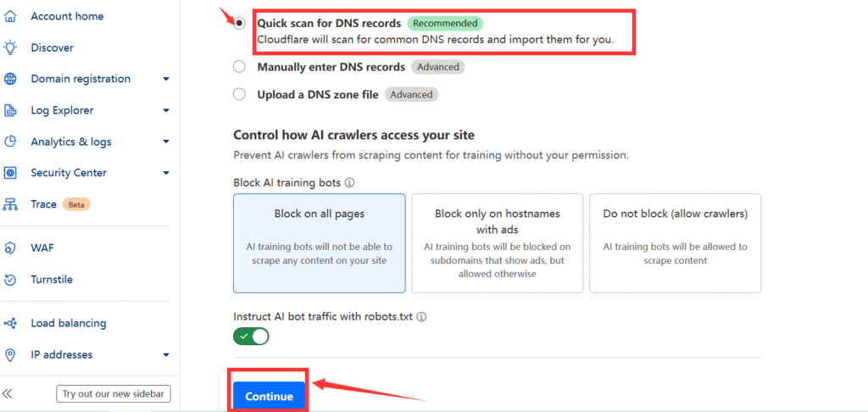This screenshot has width=868, height=412.
Task: Expand the Domain registration menu arrow
Action: pos(166,79)
